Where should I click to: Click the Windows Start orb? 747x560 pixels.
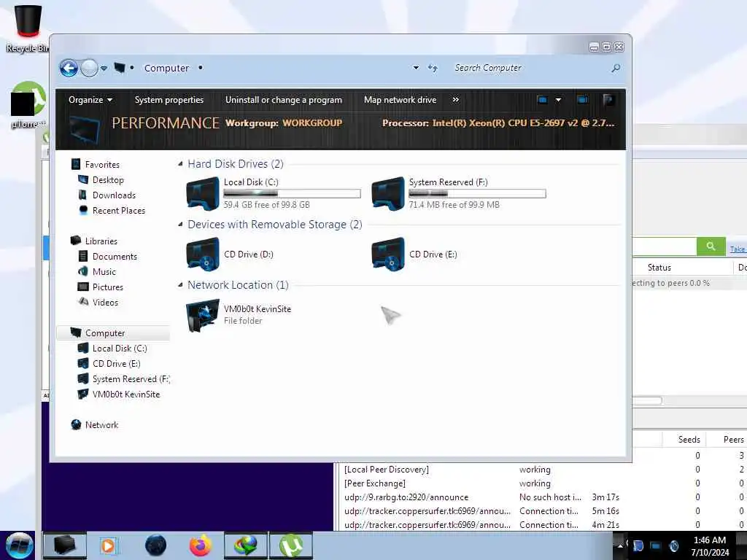(18, 545)
